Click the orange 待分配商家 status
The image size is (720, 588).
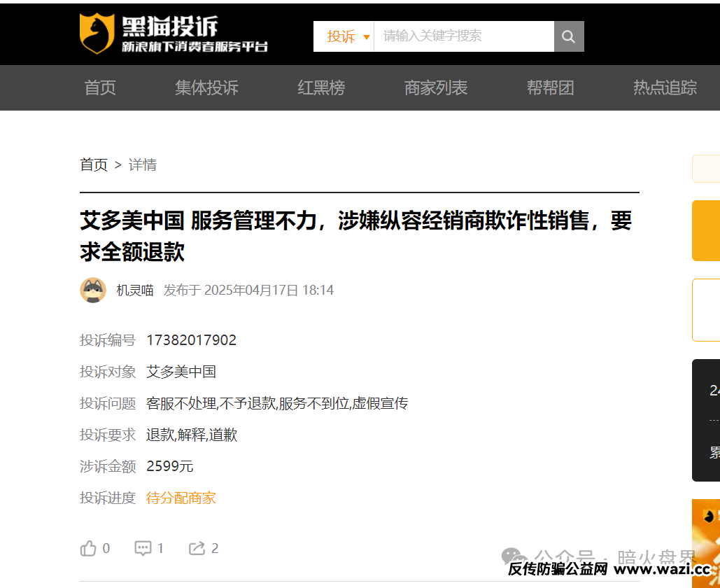pos(181,498)
